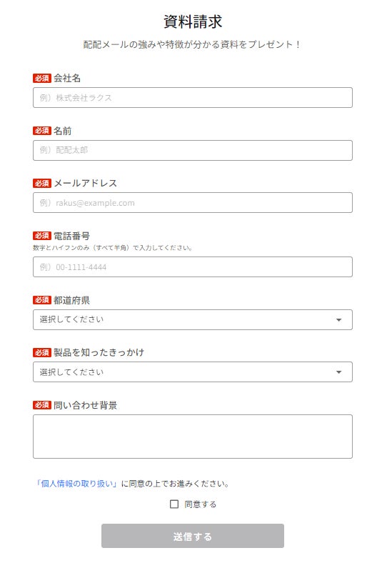Click inside the 問い合わせ背景 textarea

point(192,437)
